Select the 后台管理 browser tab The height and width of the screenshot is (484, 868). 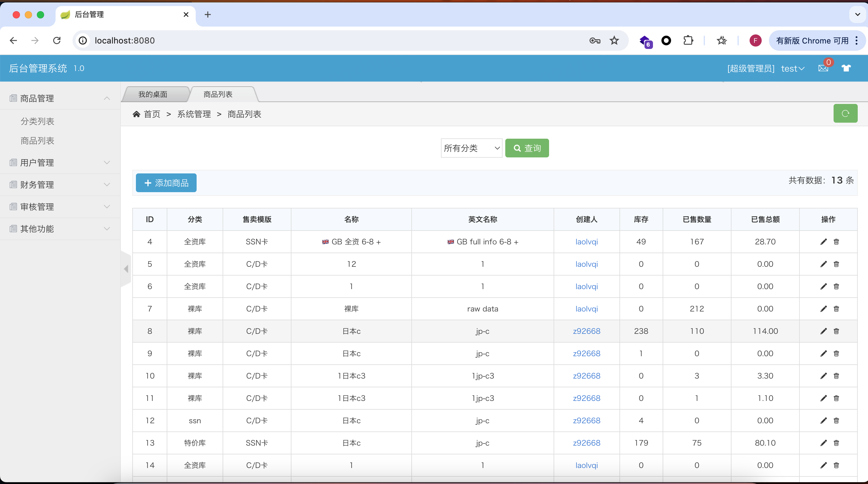click(125, 15)
